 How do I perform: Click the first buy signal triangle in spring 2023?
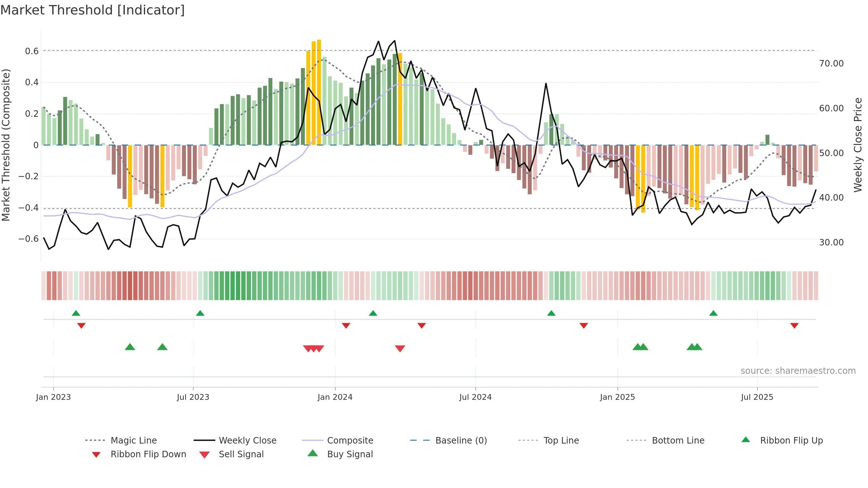point(130,347)
